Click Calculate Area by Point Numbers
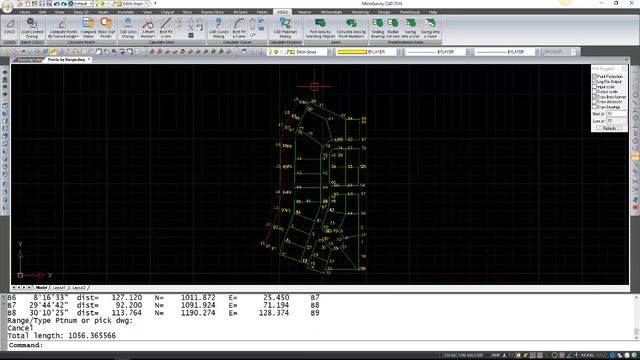This screenshot has height=360, width=640. click(x=351, y=27)
